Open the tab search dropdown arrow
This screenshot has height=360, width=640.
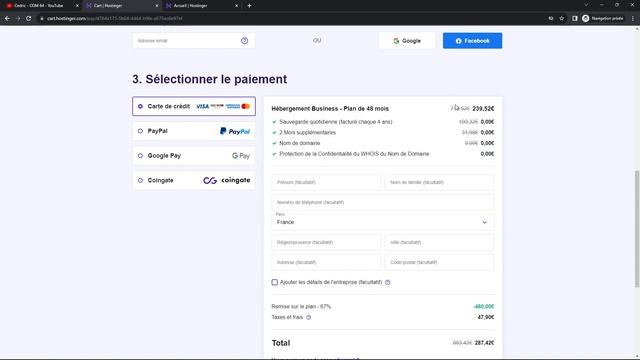pyautogui.click(x=586, y=5)
